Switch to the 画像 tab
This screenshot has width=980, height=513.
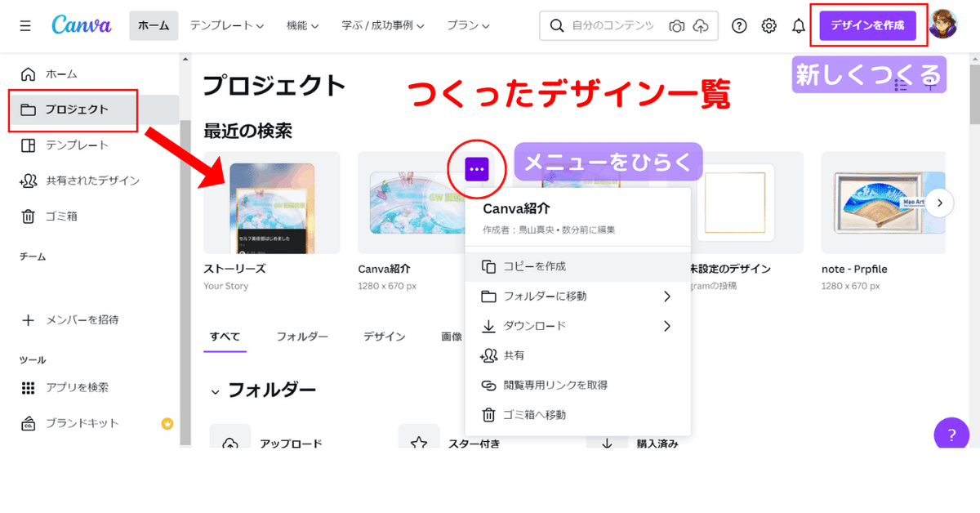pos(452,337)
